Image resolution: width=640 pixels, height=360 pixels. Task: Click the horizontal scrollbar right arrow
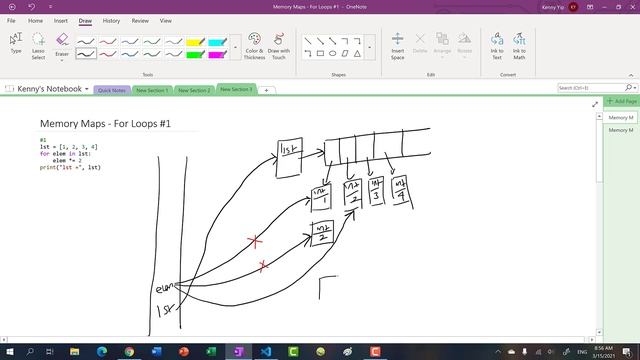click(592, 339)
